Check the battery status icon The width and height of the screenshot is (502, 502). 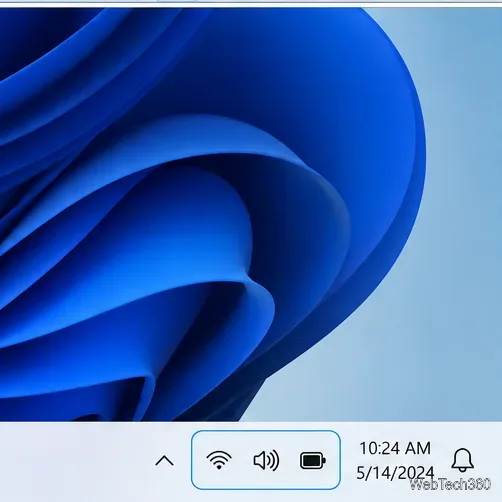tap(313, 461)
